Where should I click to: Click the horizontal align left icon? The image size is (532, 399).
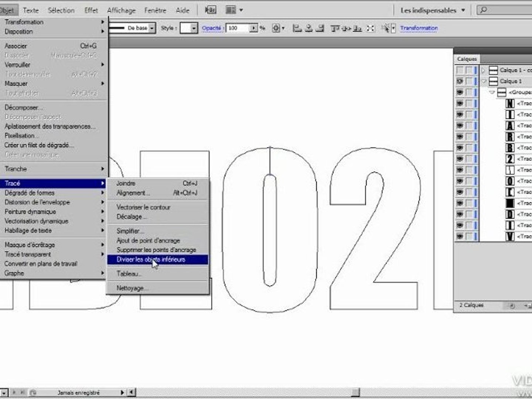pos(297,28)
